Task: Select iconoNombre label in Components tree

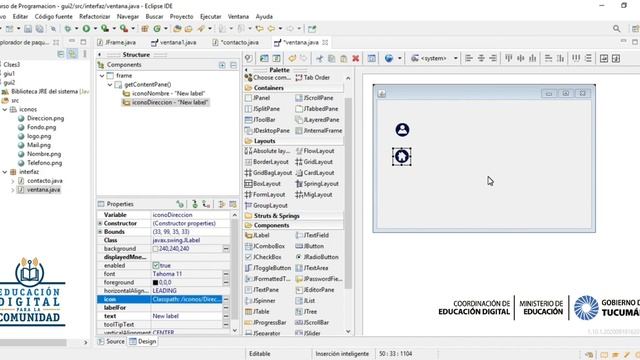Action: click(164, 93)
